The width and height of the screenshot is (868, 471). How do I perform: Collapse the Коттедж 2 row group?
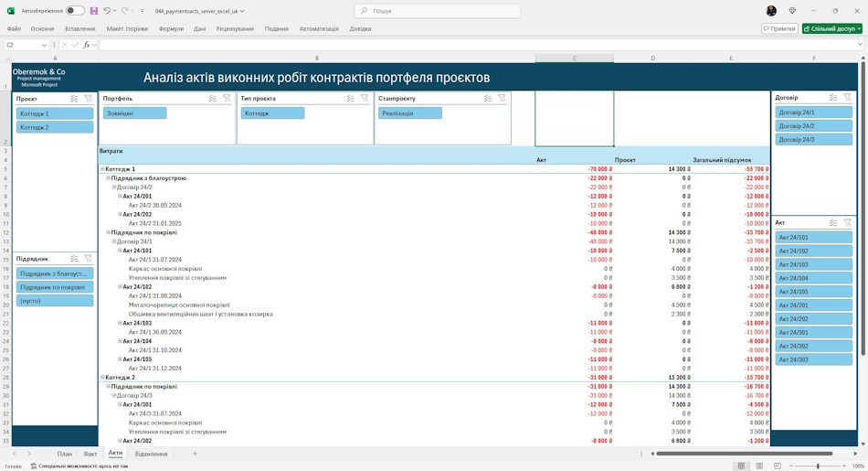coord(102,378)
